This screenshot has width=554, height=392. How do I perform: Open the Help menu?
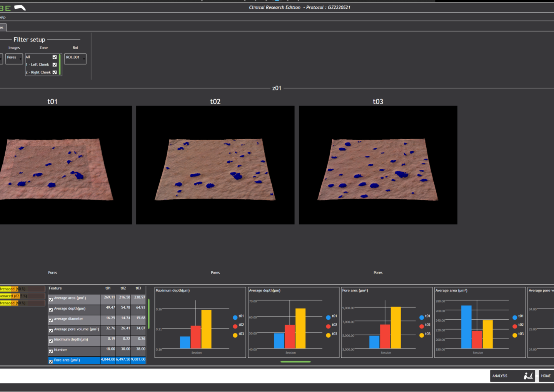click(x=3, y=17)
